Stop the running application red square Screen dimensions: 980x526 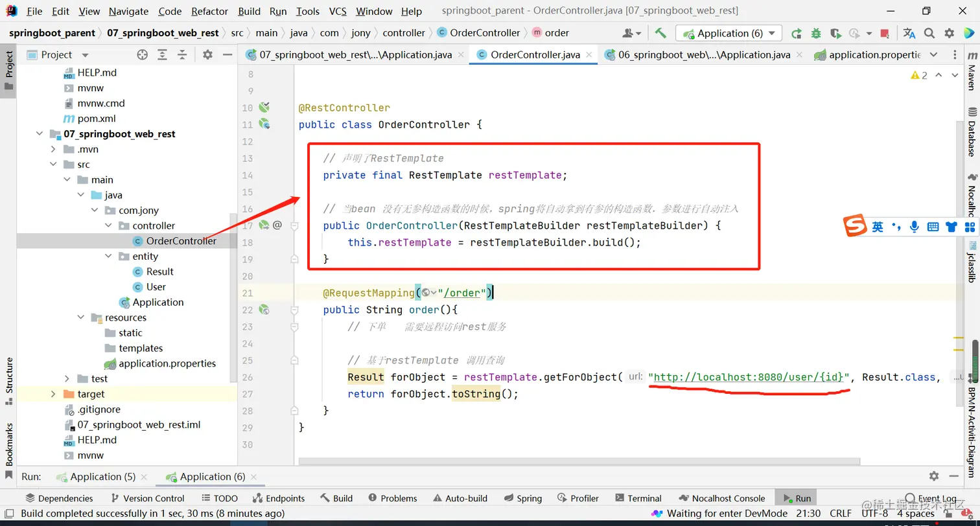tap(886, 33)
